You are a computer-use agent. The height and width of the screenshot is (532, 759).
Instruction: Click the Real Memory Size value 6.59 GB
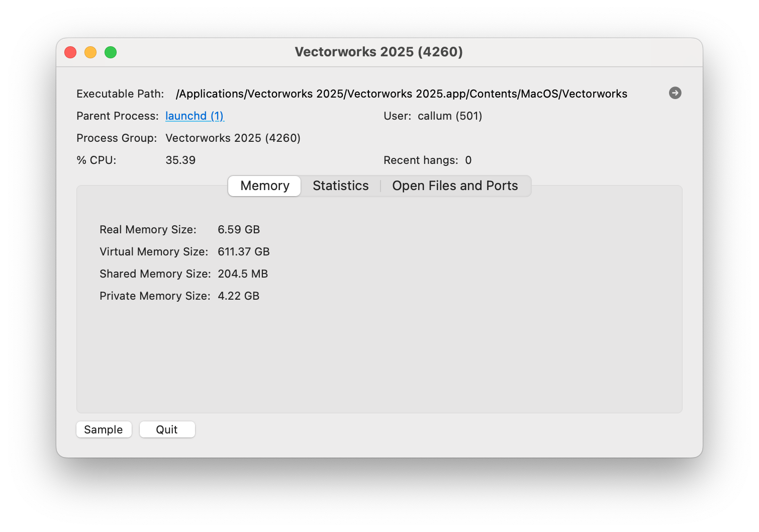[x=239, y=230]
